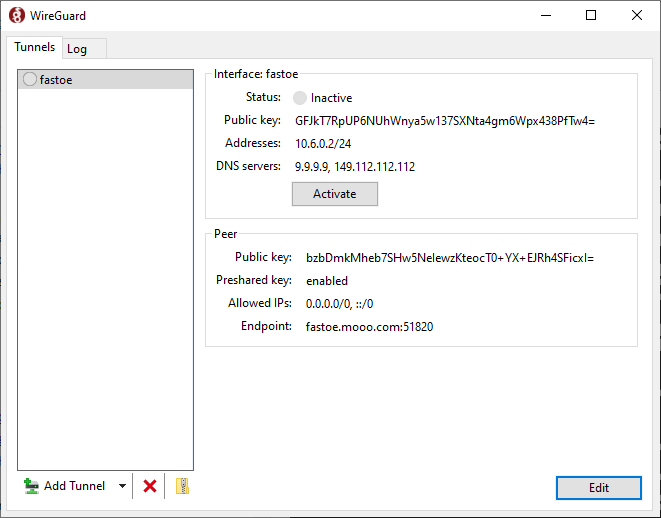Click the Add Tunnel computer icon
The image size is (661, 518).
pos(31,486)
